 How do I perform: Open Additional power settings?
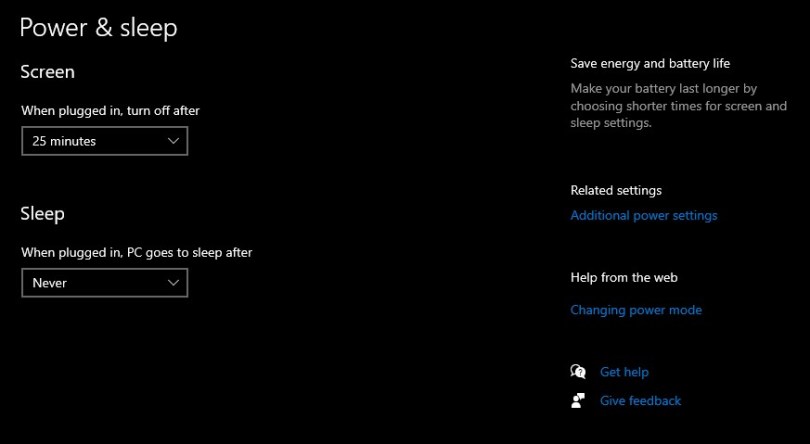click(643, 215)
